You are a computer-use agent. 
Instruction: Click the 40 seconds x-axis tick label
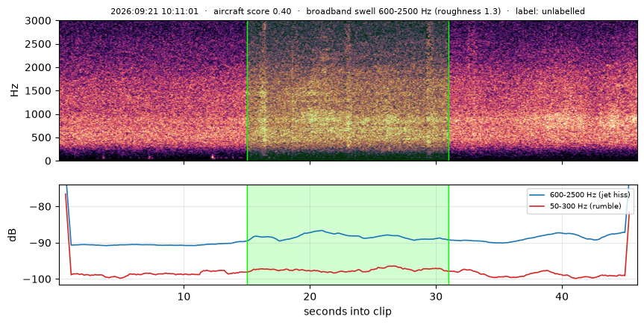coord(562,297)
